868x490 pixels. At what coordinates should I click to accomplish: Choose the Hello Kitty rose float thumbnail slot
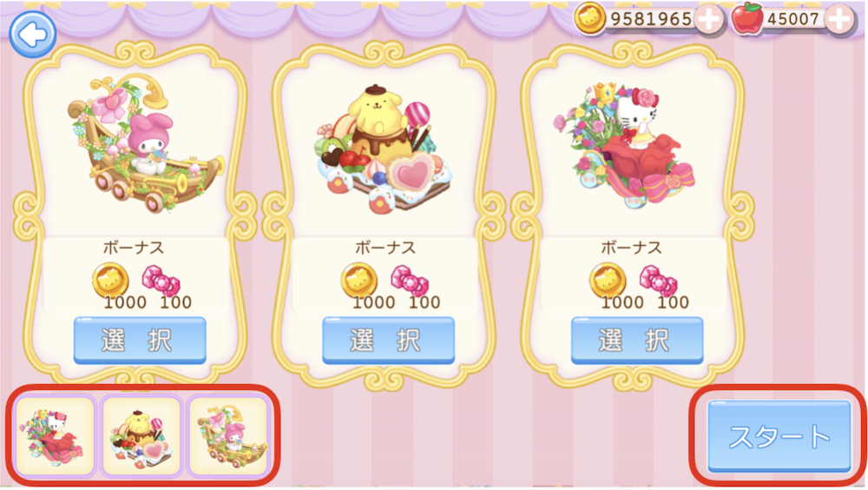[54, 435]
